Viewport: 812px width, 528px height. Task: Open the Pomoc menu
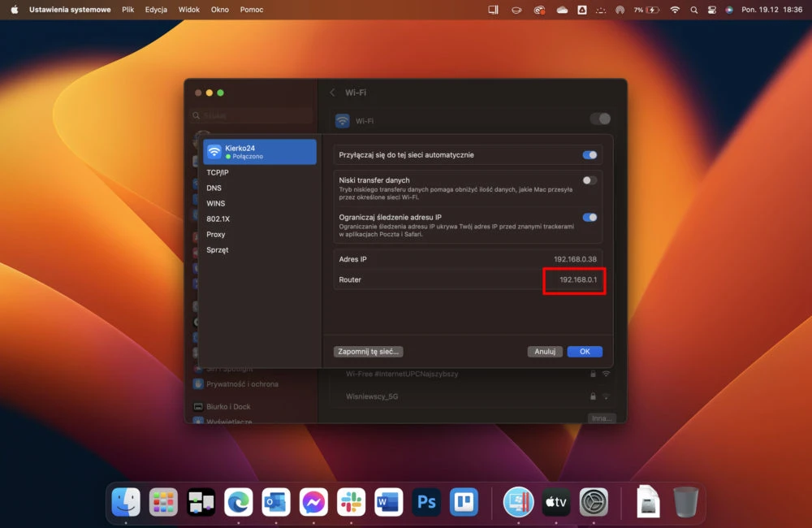252,9
